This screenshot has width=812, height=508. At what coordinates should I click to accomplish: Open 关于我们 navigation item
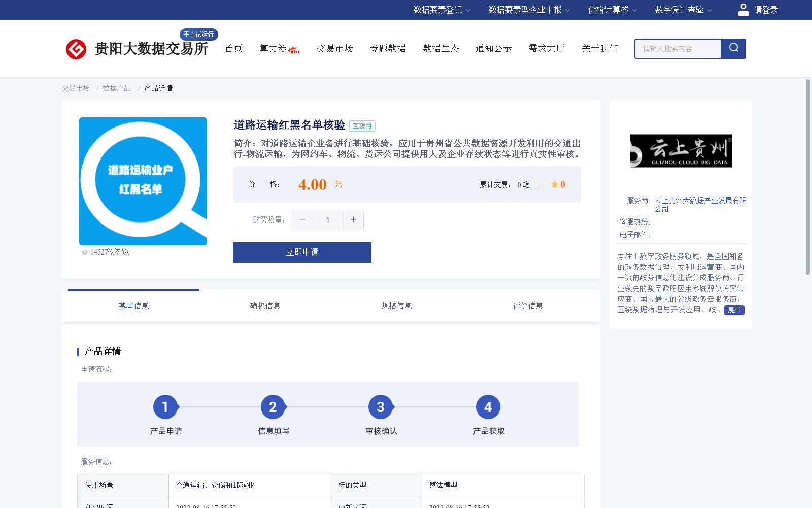600,49
